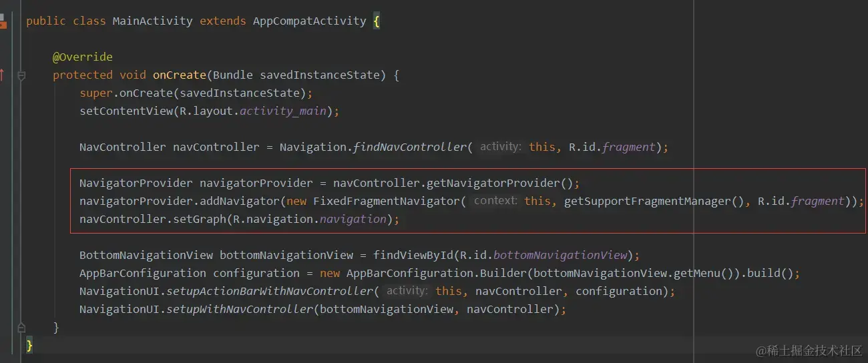The height and width of the screenshot is (363, 868).
Task: Click the protected keyword
Action: tap(83, 75)
